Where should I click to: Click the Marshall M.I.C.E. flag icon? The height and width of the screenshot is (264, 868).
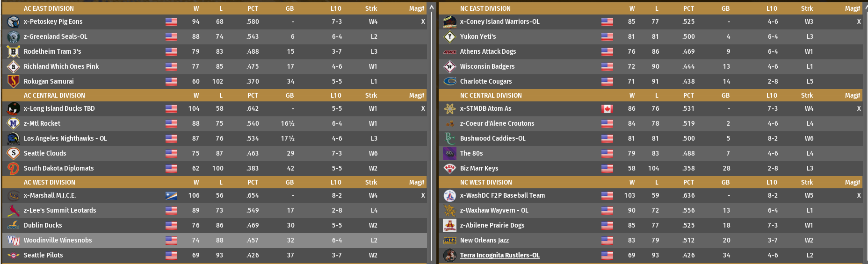[171, 196]
